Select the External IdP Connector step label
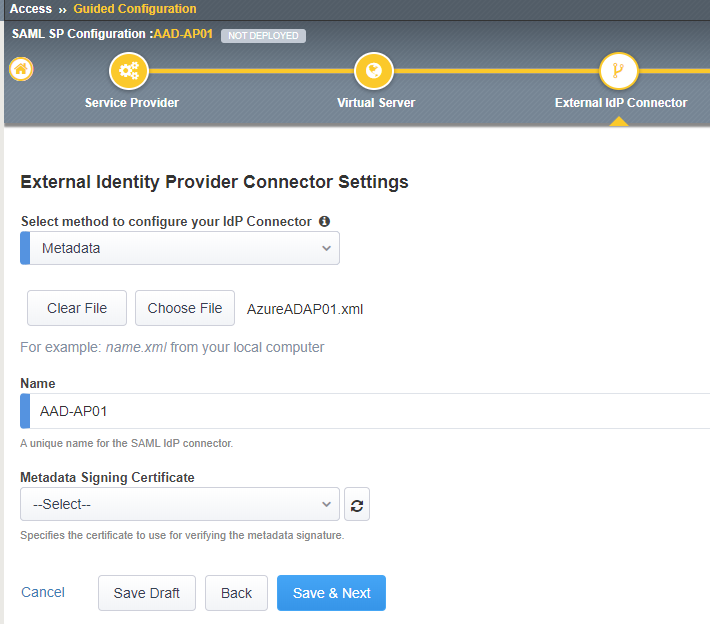Viewport: 710px width, 624px height. click(x=621, y=103)
